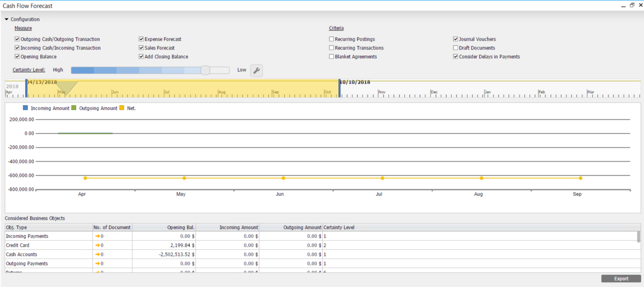644x287 pixels.
Task: Enable the Draft Documents checkbox
Action: pyautogui.click(x=455, y=48)
